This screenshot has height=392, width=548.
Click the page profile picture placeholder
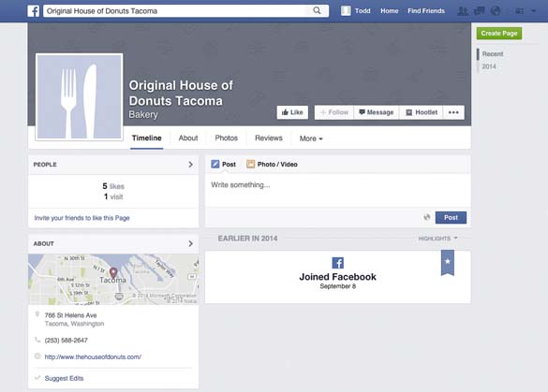[80, 97]
